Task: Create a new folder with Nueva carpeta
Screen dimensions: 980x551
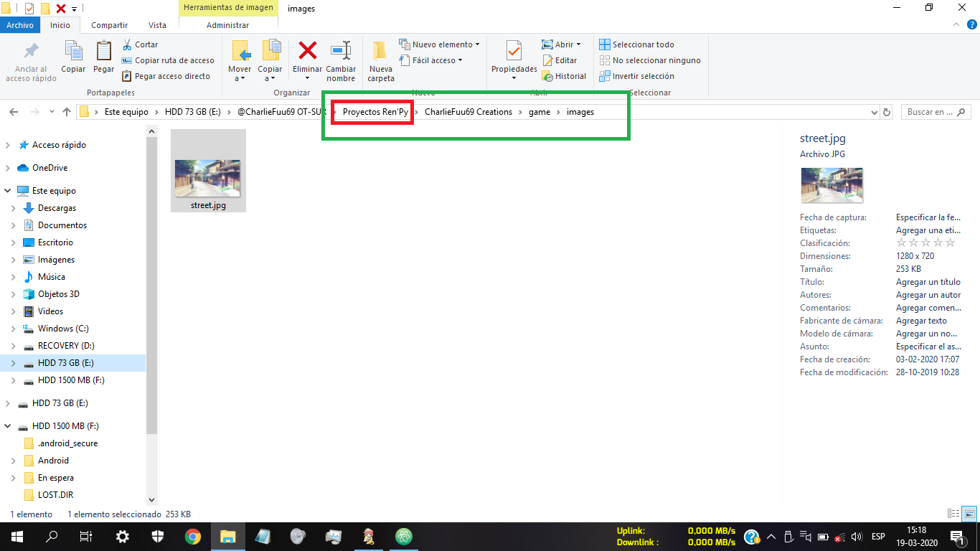Action: (380, 51)
